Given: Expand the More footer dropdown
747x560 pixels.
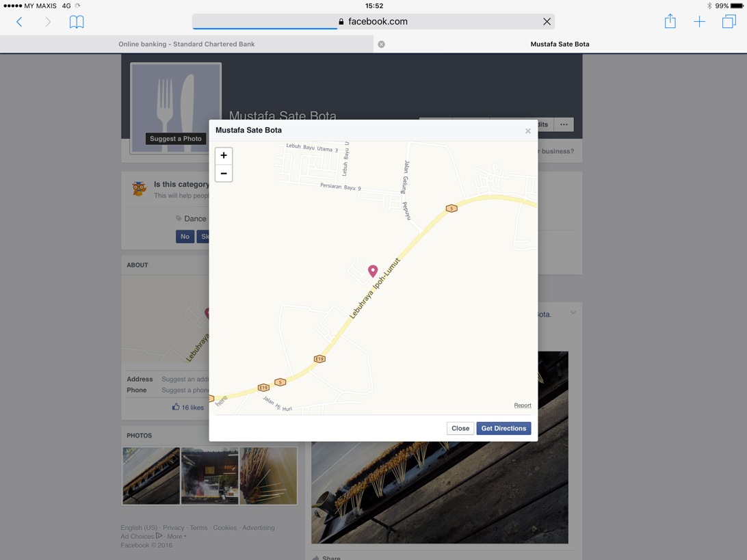Looking at the screenshot, I should (176, 536).
